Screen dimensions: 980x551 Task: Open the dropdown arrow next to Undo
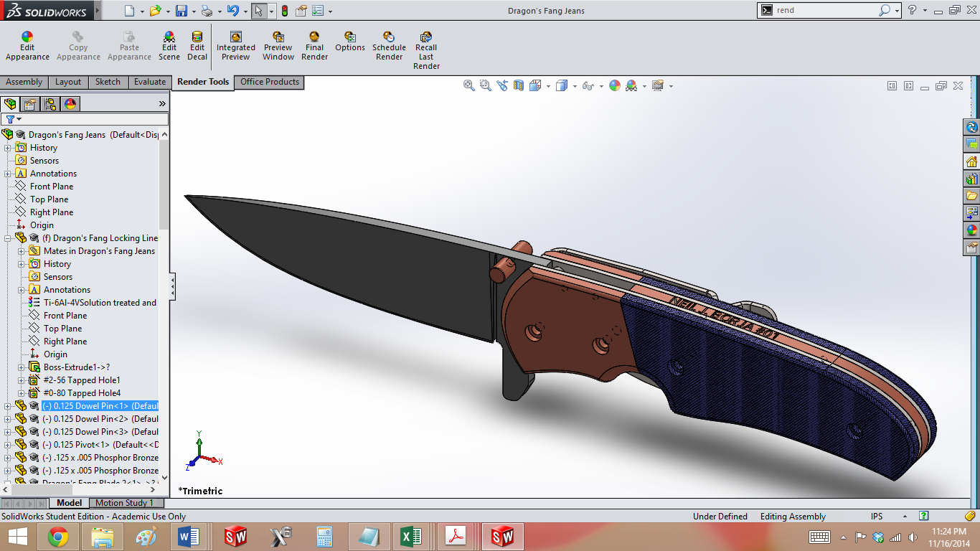coord(245,11)
